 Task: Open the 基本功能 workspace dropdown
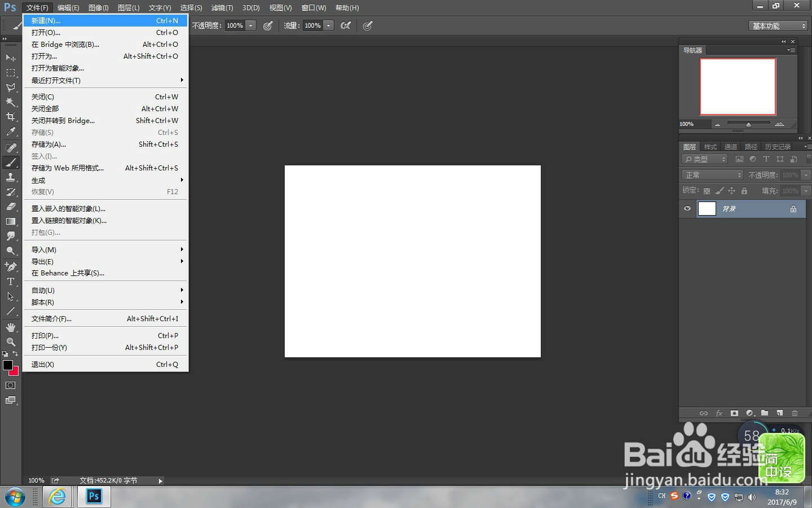(779, 26)
